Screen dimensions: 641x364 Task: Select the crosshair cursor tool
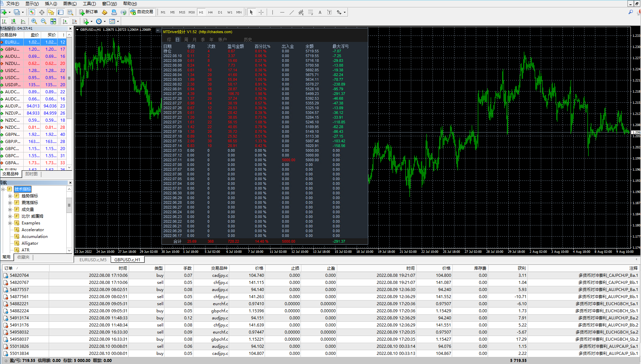point(261,12)
